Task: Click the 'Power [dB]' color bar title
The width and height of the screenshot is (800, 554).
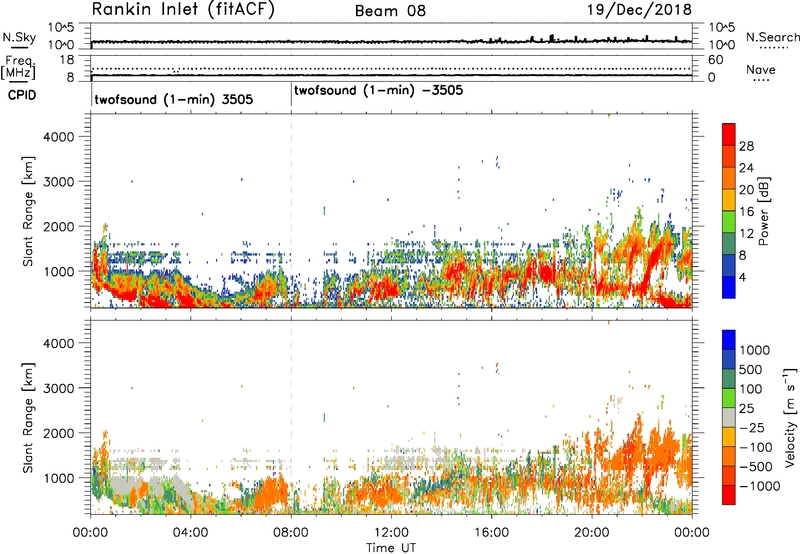Action: pos(763,212)
